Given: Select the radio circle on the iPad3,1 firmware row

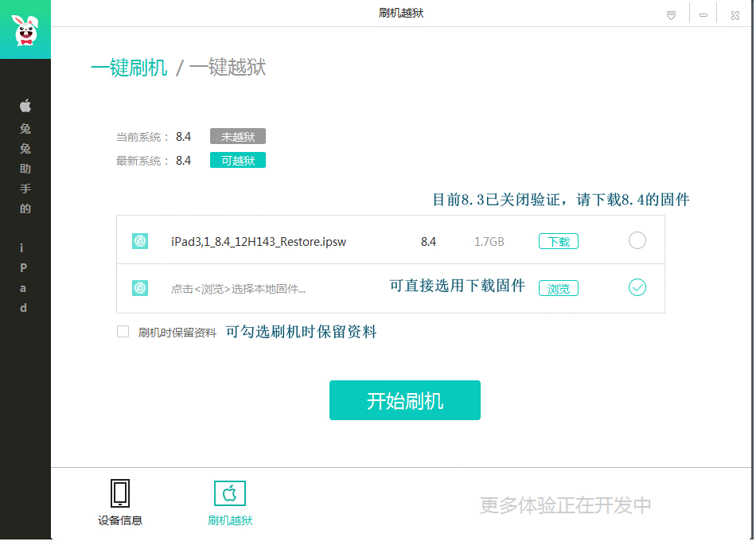Looking at the screenshot, I should coord(637,240).
